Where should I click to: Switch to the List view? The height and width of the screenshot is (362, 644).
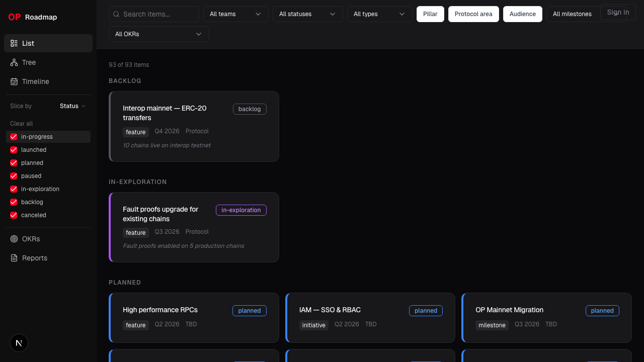(48, 43)
